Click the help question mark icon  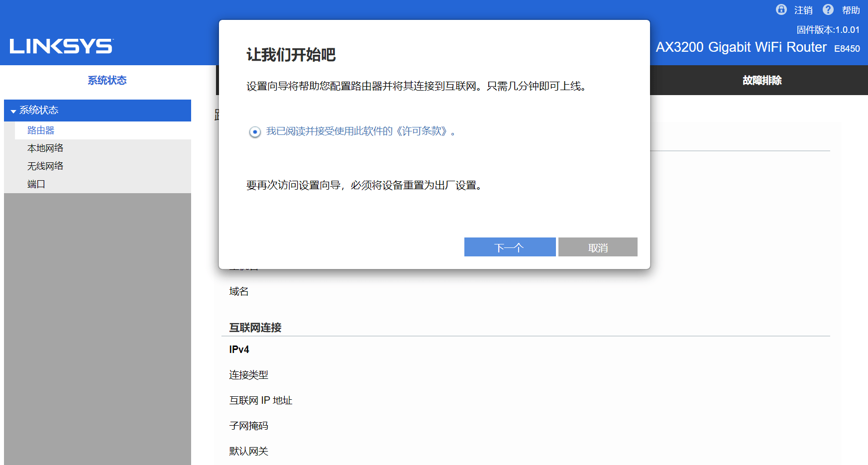point(828,9)
